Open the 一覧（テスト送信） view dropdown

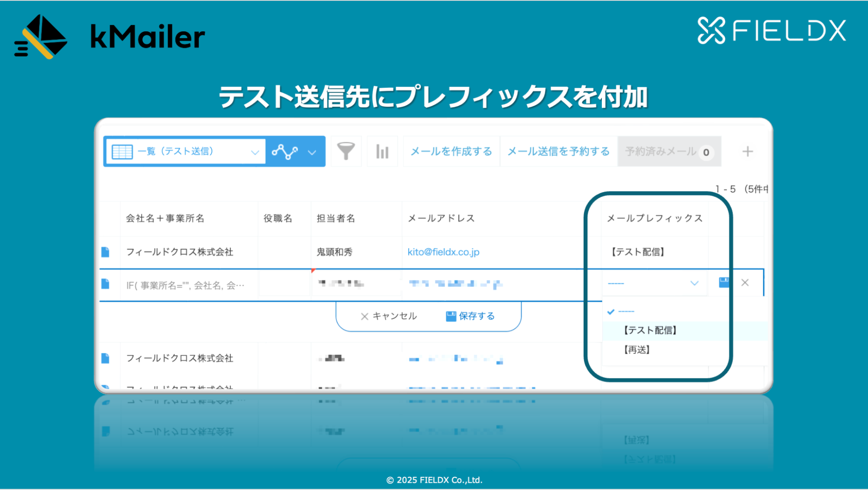click(185, 151)
